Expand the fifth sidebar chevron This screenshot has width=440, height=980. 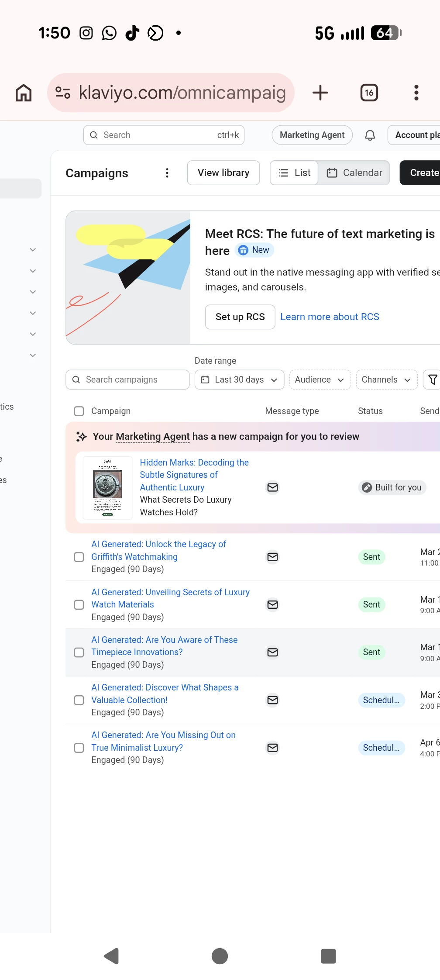[x=33, y=334]
